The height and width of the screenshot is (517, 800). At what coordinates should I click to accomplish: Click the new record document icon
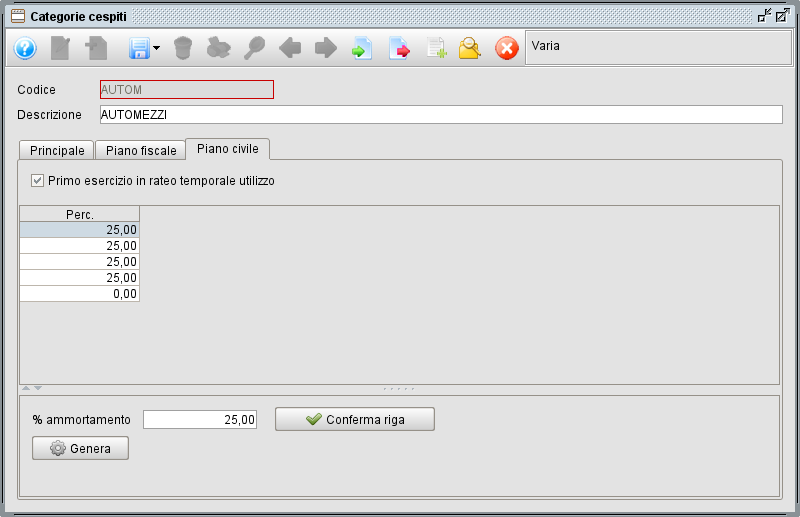pyautogui.click(x=96, y=48)
